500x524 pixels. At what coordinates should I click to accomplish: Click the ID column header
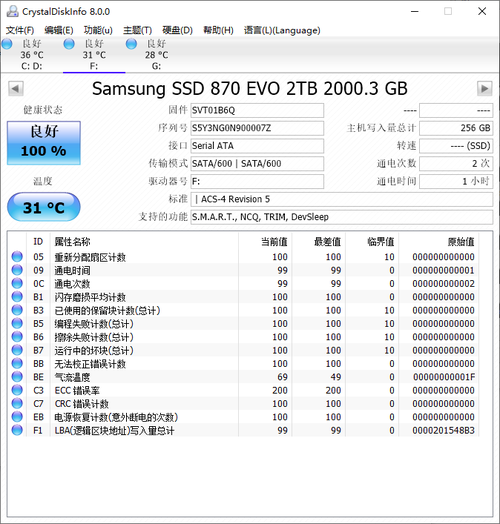(38, 241)
